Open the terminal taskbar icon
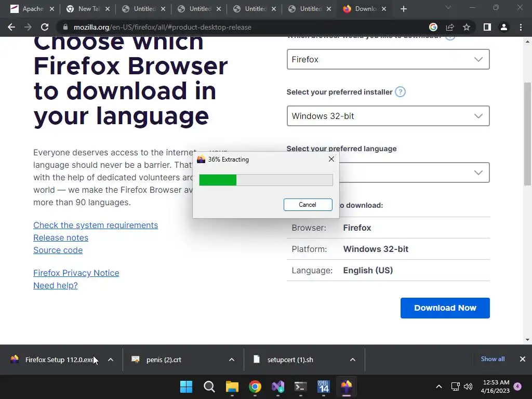 (x=301, y=387)
